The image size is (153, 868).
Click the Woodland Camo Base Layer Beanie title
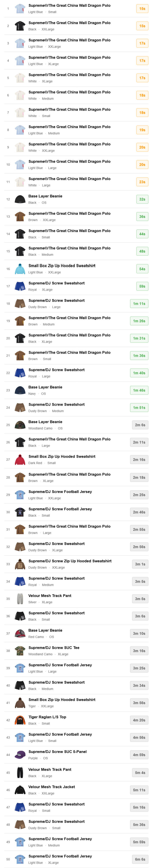pyautogui.click(x=45, y=422)
